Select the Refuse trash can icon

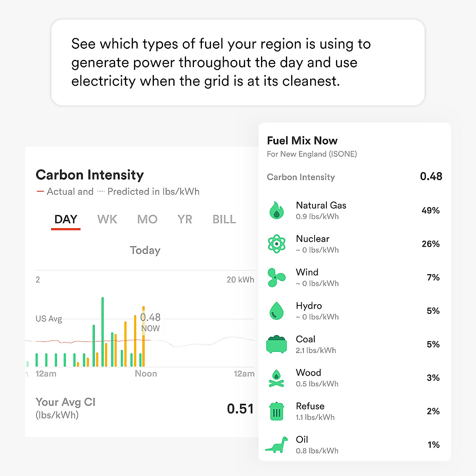click(276, 411)
